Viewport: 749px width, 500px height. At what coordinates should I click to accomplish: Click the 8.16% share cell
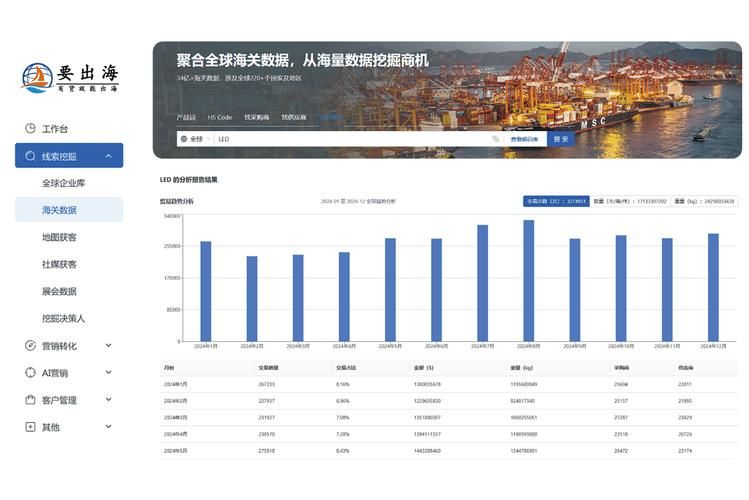click(343, 384)
